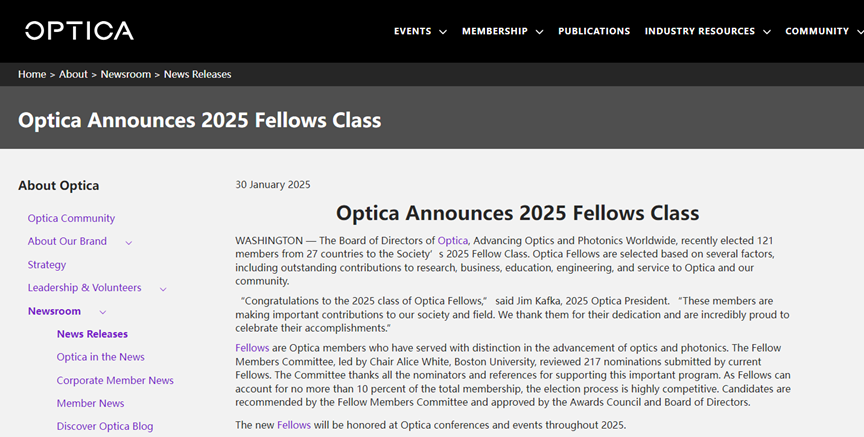Screen dimensions: 864x437
Task: Open the Publications menu item
Action: [x=594, y=31]
